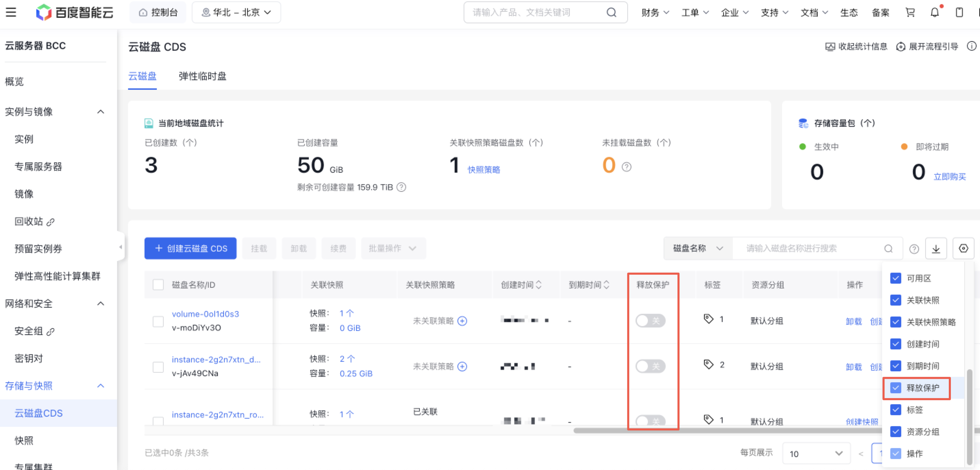The width and height of the screenshot is (980, 470).
Task: Switch to 弹性临时盘 tab
Action: [x=202, y=76]
